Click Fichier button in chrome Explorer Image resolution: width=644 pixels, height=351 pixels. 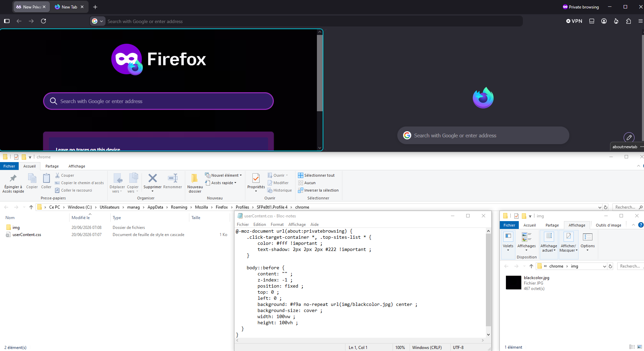[x=9, y=166]
